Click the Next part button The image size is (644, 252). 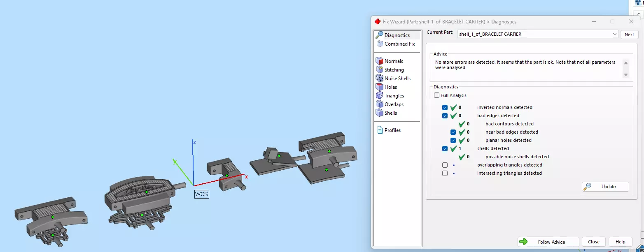629,35
